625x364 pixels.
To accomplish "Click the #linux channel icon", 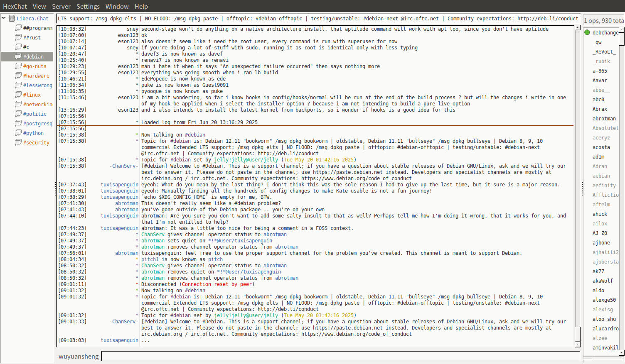I will pos(18,95).
